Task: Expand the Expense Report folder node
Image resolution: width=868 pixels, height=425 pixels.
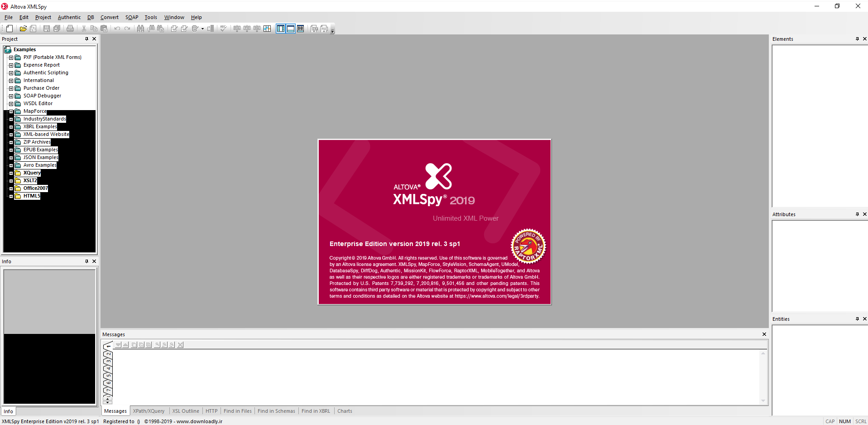Action: 11,65
